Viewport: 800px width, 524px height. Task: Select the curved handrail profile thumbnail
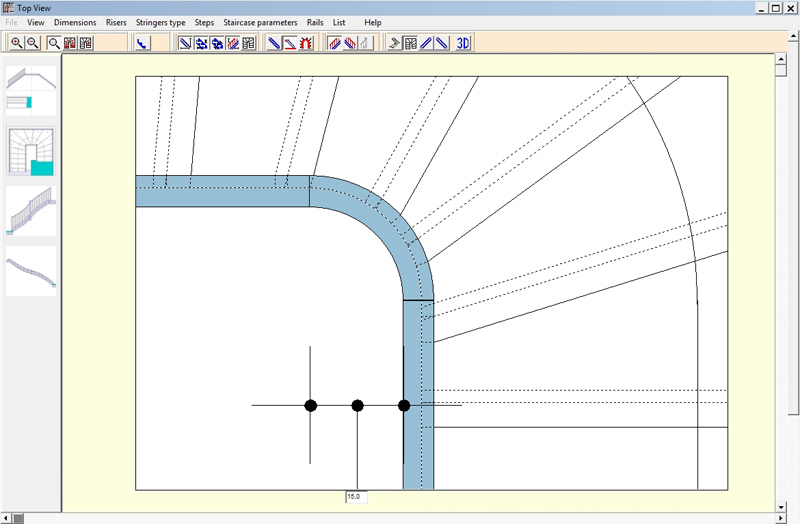tap(31, 271)
